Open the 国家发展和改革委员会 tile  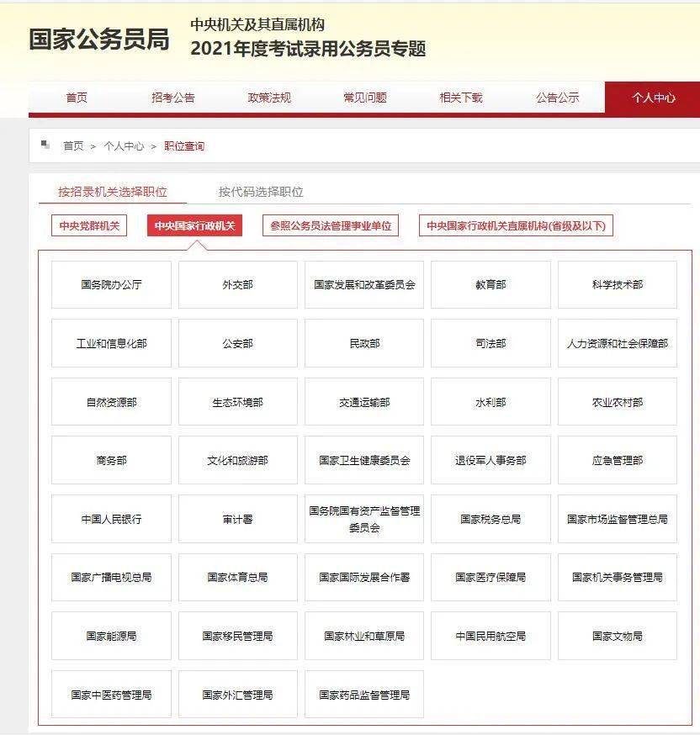(x=364, y=284)
